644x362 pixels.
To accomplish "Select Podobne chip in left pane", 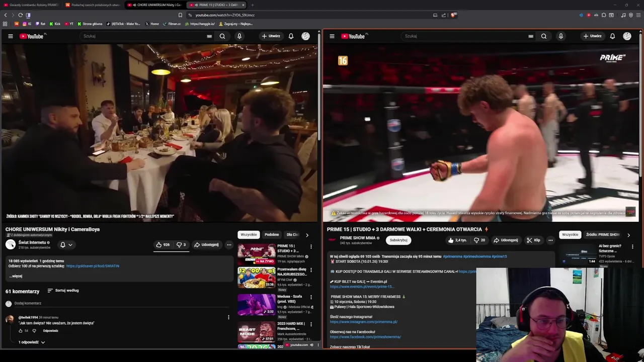I will 272,235.
